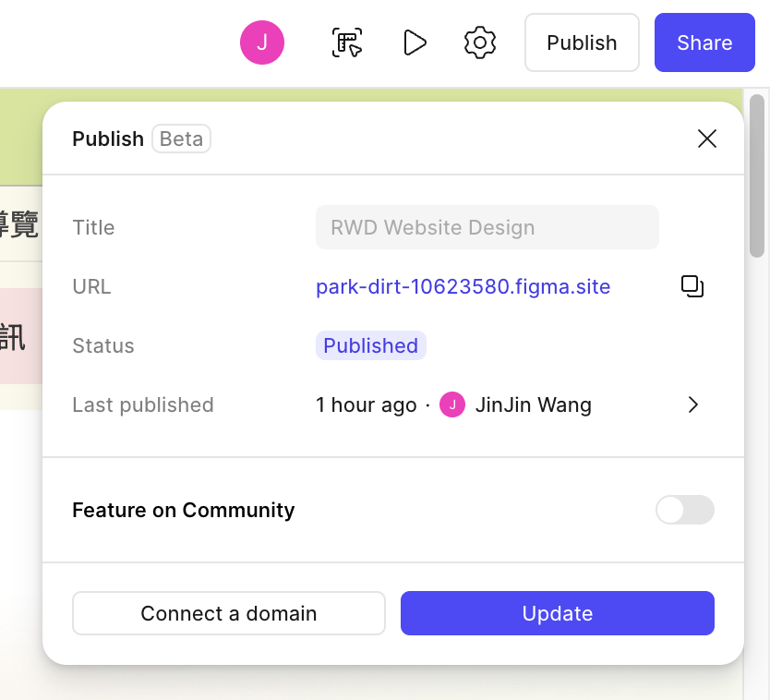Click the Connect a domain button

[229, 613]
